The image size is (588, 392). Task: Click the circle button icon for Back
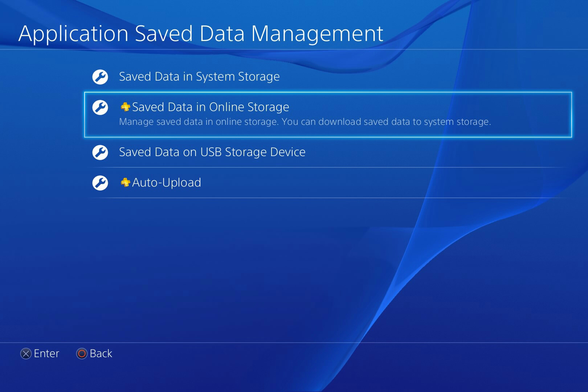82,354
